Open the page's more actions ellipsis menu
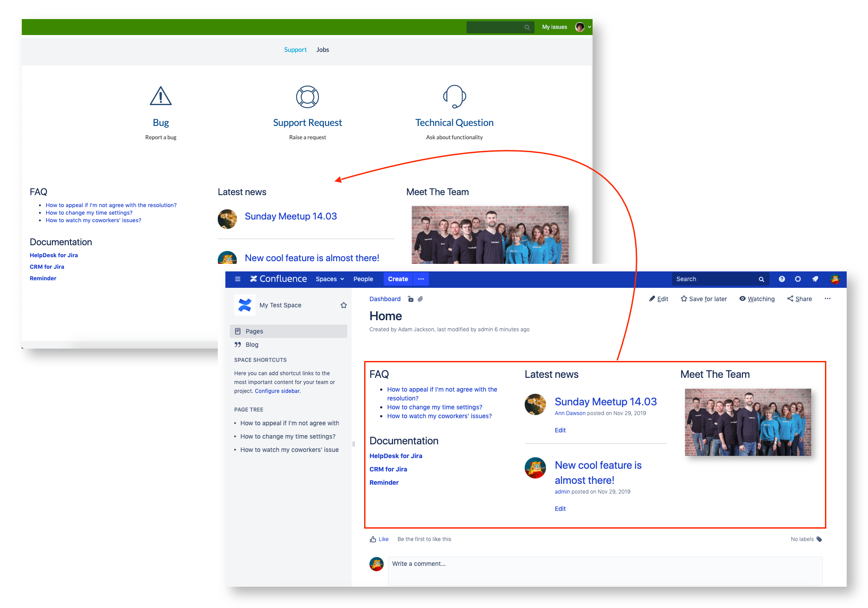 tap(828, 298)
